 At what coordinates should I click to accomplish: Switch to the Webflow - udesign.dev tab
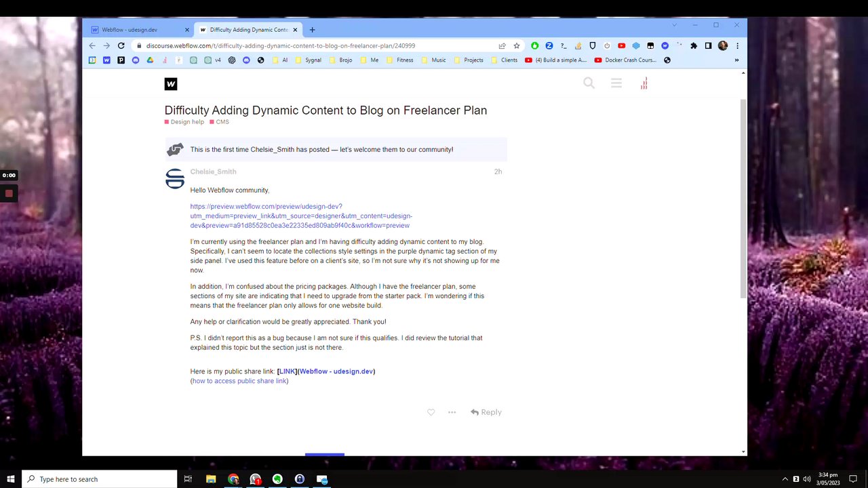pyautogui.click(x=139, y=30)
